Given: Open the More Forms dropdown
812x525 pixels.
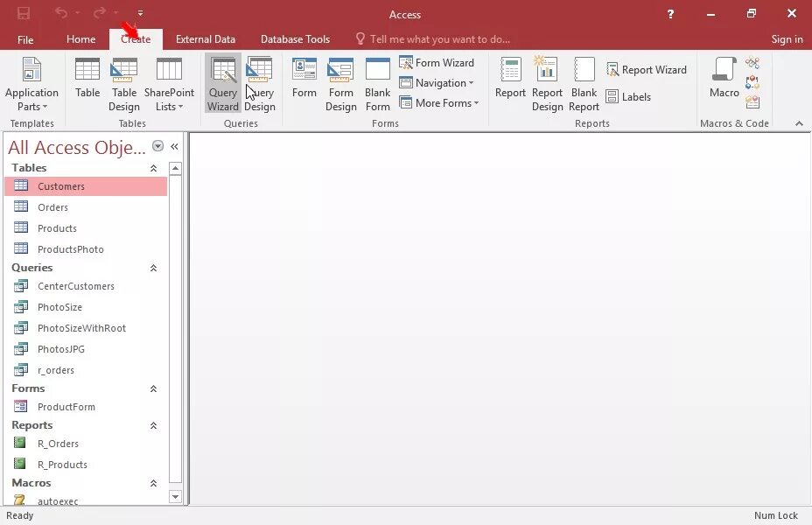Looking at the screenshot, I should pos(439,103).
